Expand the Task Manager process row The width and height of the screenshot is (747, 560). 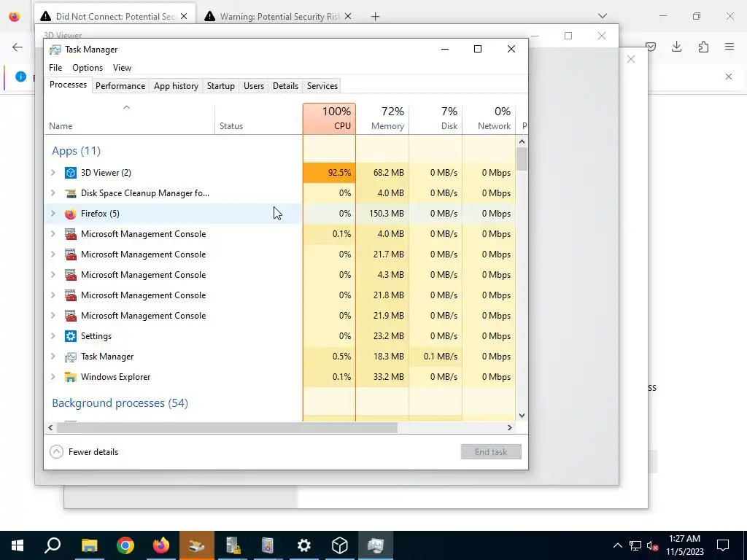[53, 357]
